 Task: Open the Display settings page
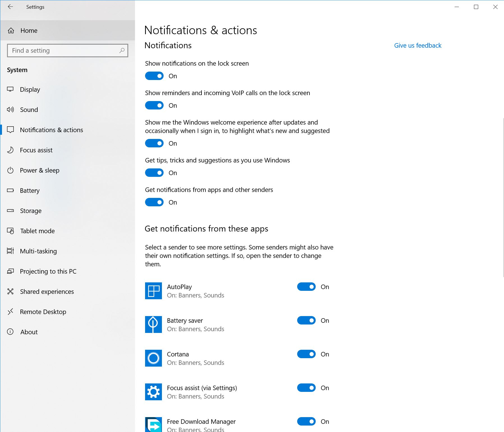tap(68, 89)
